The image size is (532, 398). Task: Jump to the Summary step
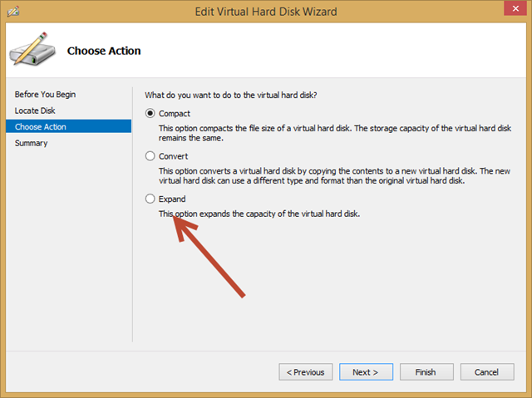31,143
